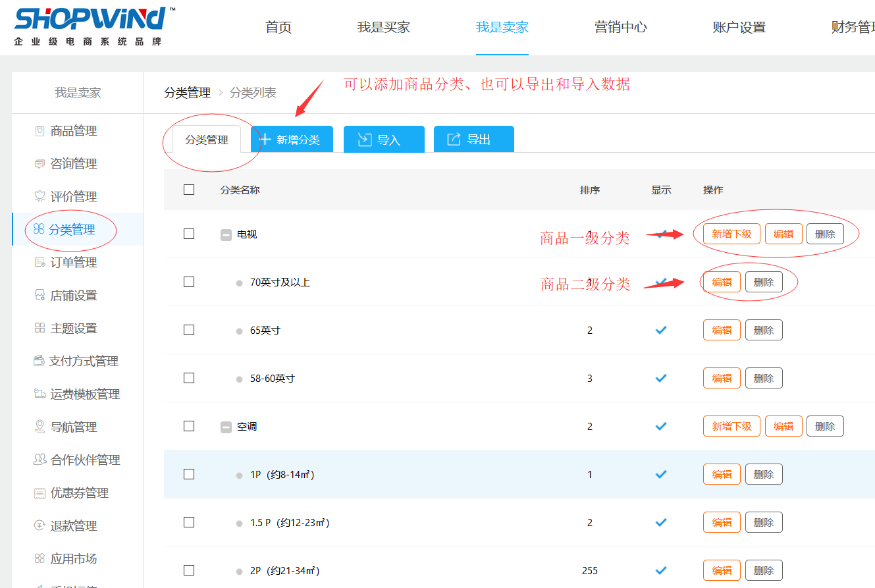Click the ShopWind logo
Screen dimensions: 875x588
pos(95,26)
